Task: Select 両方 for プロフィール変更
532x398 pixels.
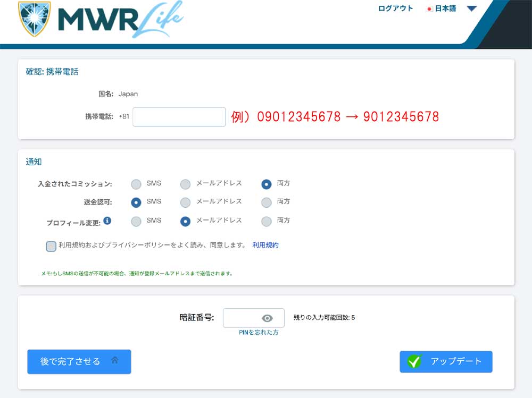Action: point(267,222)
